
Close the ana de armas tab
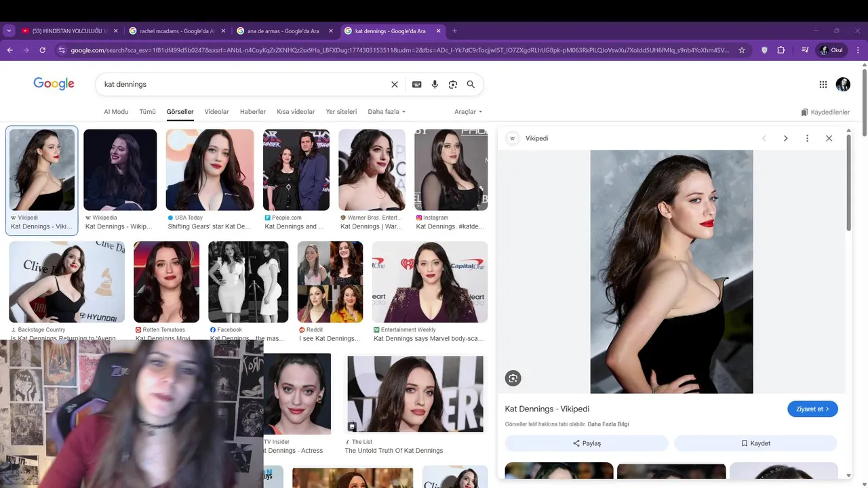tap(331, 31)
